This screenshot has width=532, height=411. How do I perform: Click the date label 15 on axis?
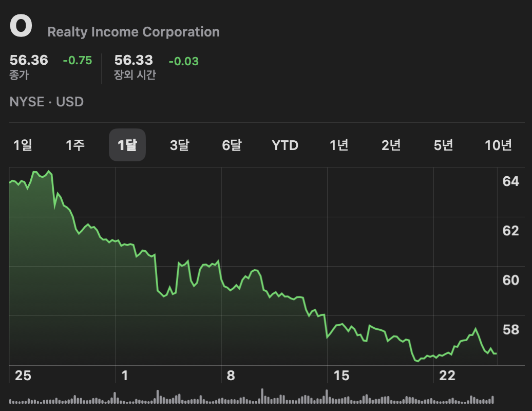coord(341,376)
